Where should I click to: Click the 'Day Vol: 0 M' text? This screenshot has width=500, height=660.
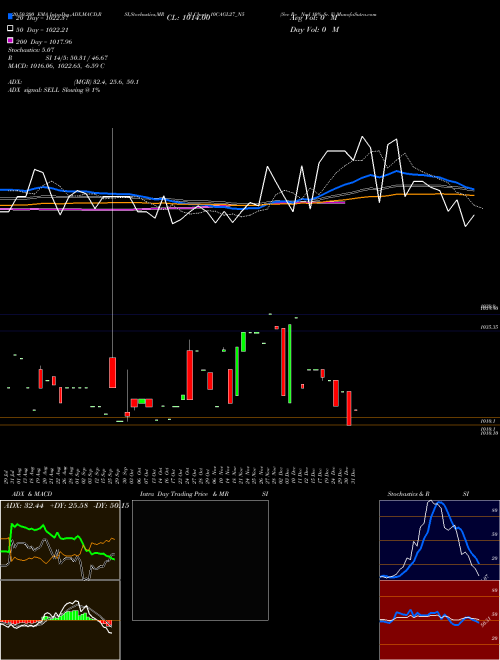314,29
